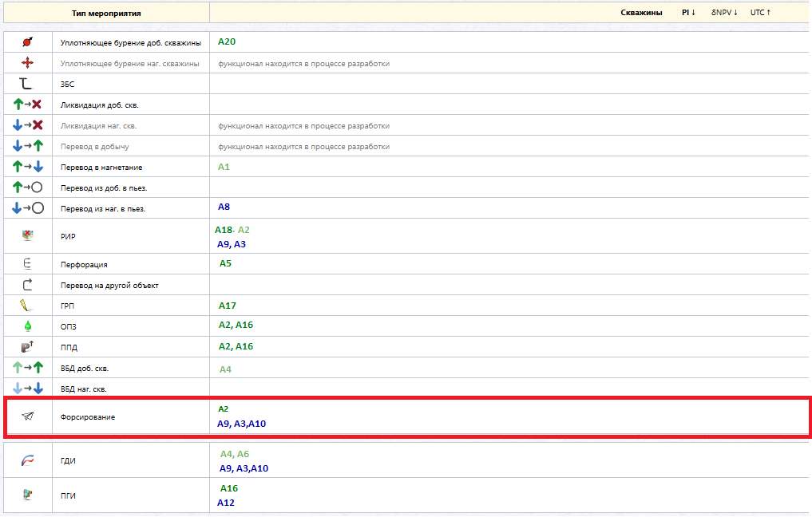Select the ПГИ event icon
Image resolution: width=812 pixels, height=517 pixels.
(28, 495)
